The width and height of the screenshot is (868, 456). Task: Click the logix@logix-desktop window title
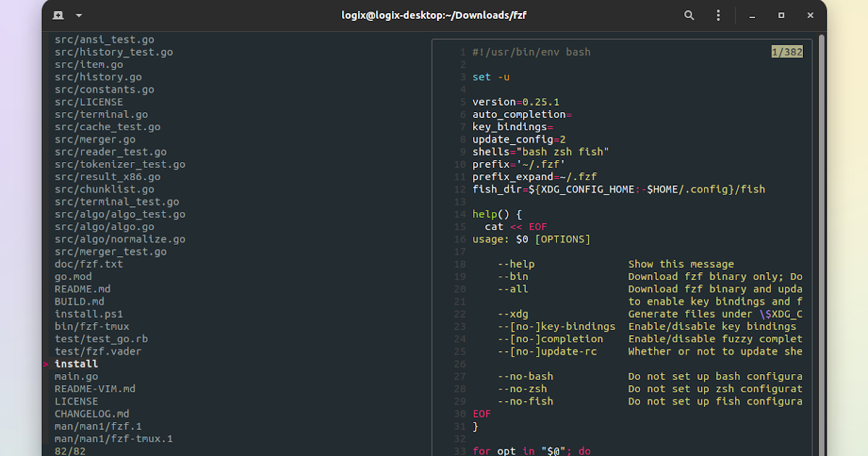click(x=433, y=14)
